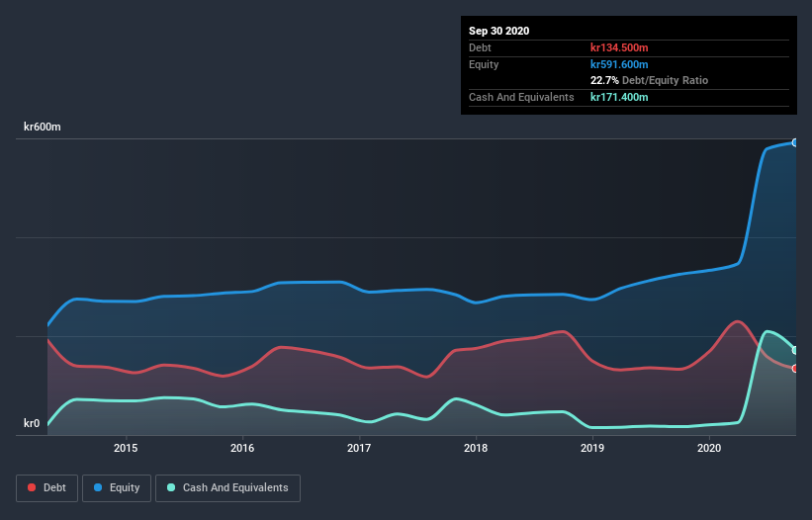
Task: Toggle Cash And Equivalents legend button
Action: point(227,488)
